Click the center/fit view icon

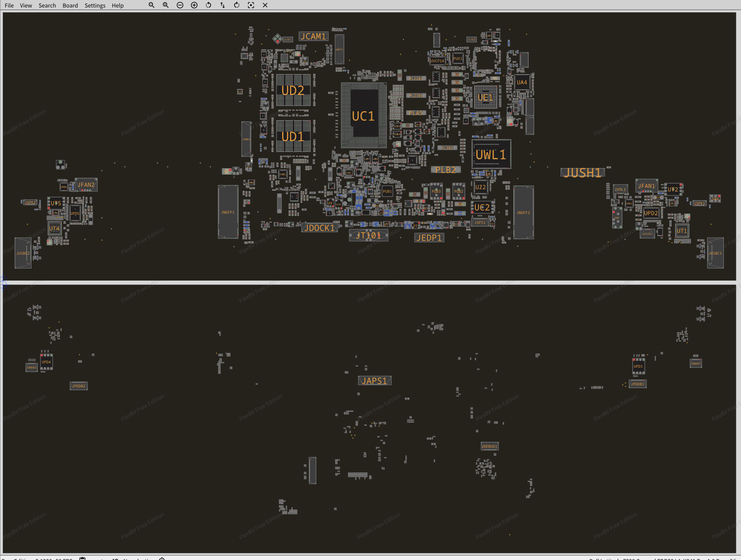(251, 5)
